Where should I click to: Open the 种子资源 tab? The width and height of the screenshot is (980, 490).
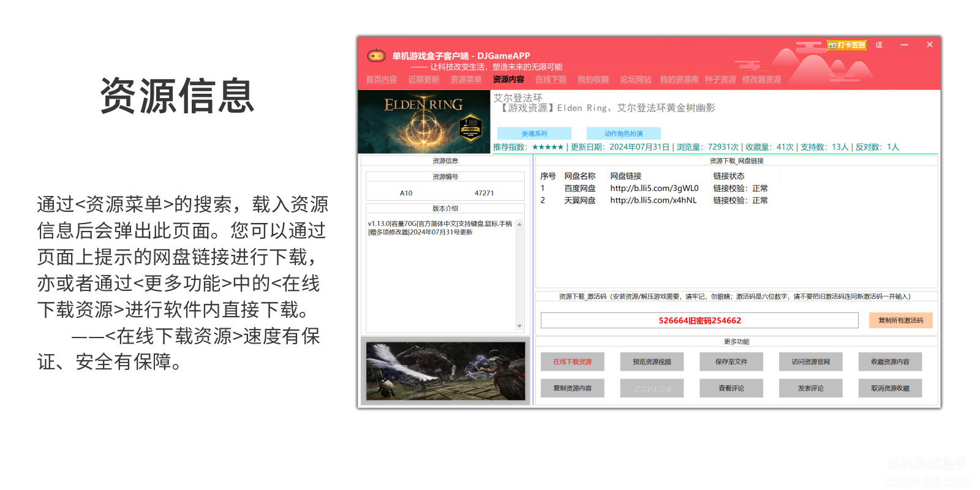coord(720,80)
